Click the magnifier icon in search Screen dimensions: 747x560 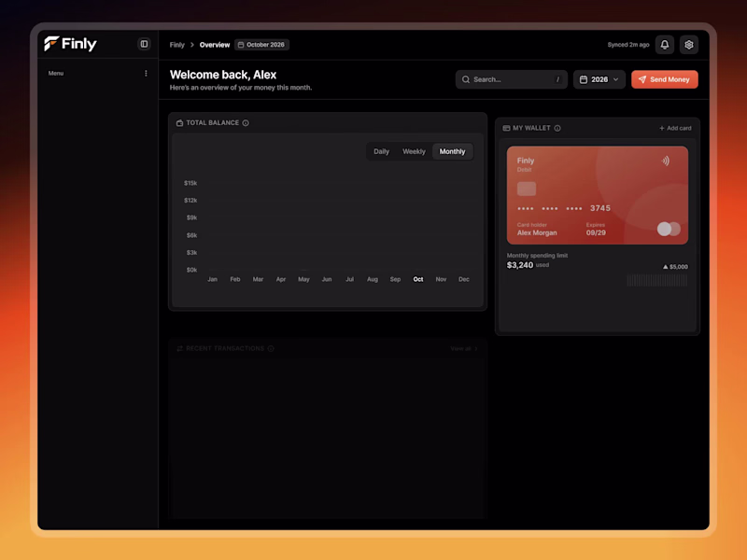click(x=466, y=79)
